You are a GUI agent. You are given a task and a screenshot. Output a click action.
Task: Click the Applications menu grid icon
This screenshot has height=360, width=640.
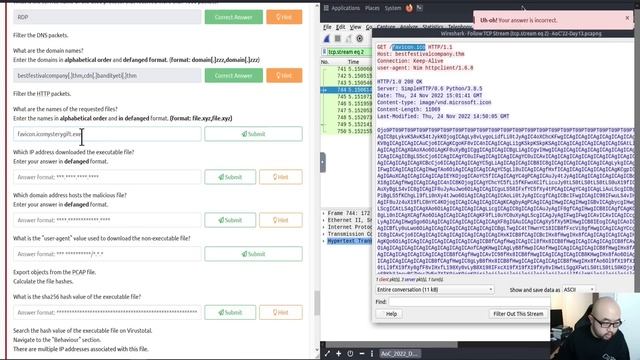[x=326, y=8]
